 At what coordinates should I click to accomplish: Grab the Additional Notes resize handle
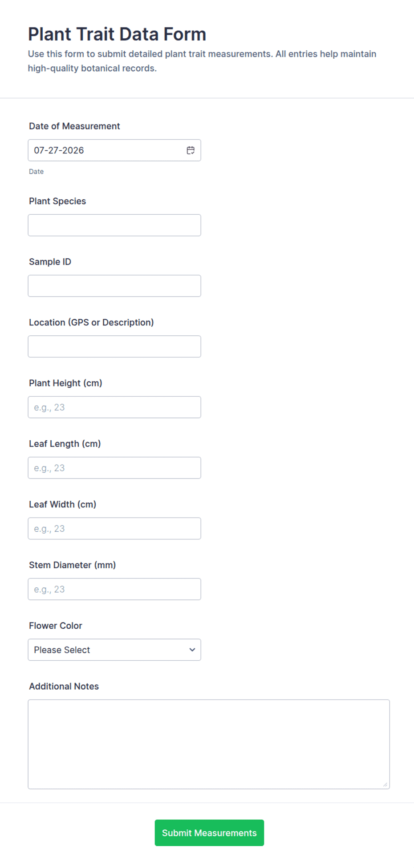coord(386,784)
